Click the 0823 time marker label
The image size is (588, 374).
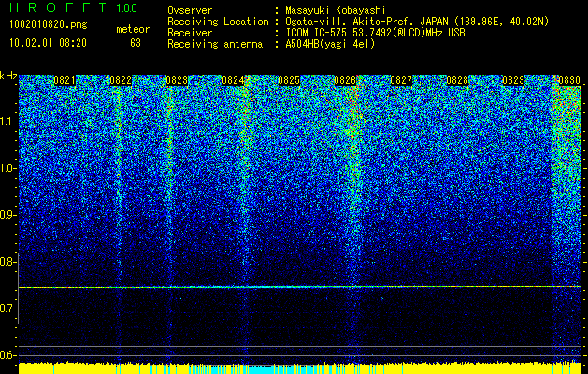coord(177,80)
